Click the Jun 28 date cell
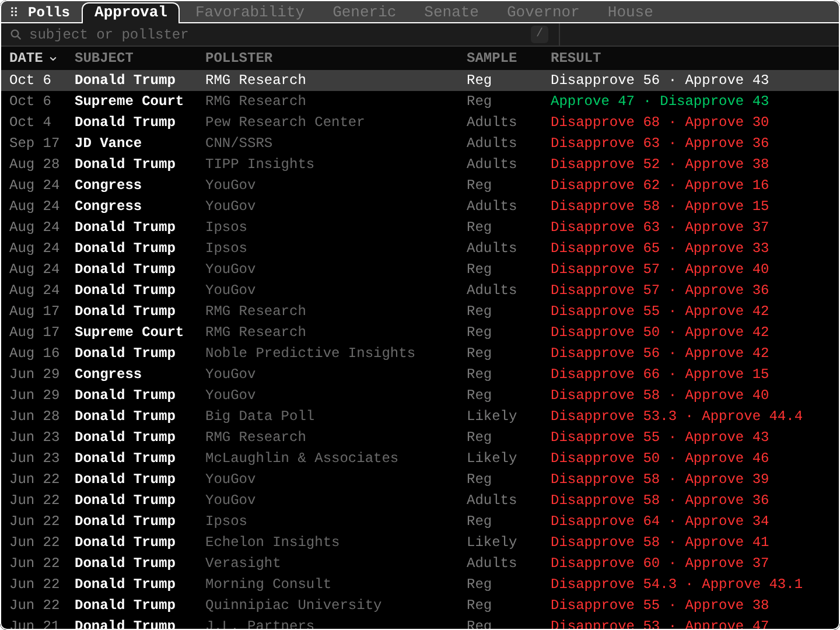Viewport: 840px width, 630px height. [34, 416]
